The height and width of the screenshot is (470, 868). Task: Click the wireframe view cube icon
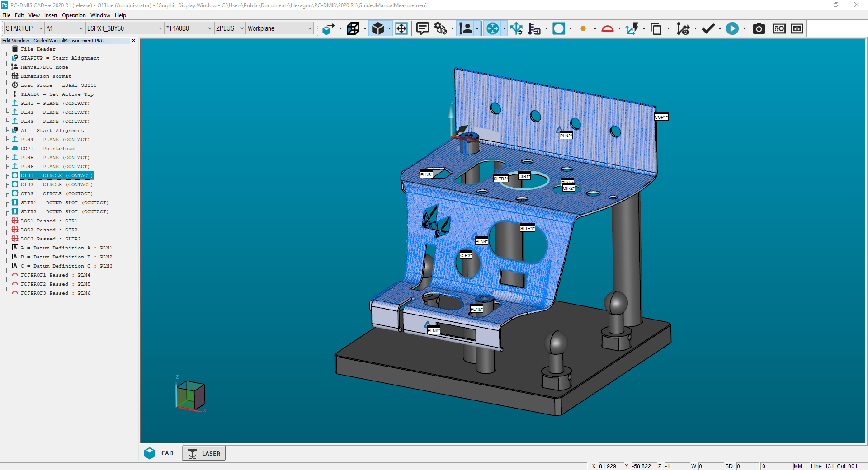(x=353, y=28)
